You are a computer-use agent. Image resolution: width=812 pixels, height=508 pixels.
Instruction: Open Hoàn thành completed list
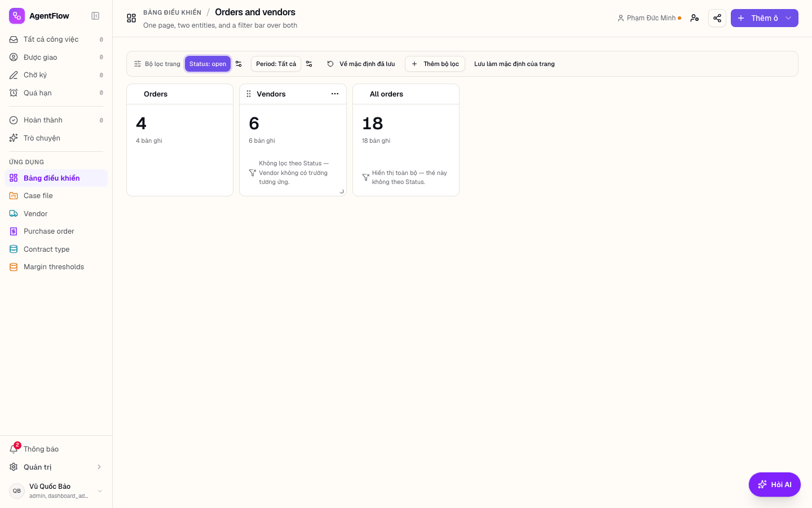(x=56, y=120)
